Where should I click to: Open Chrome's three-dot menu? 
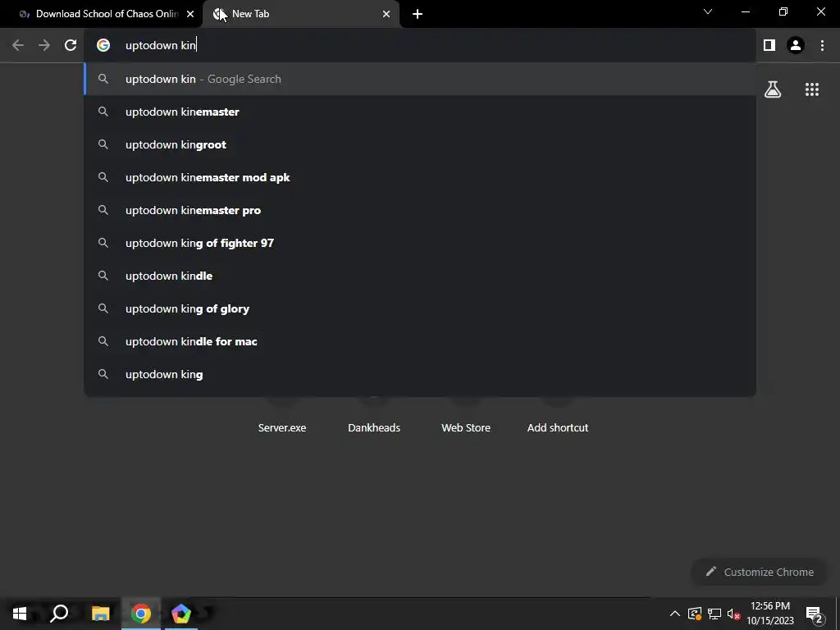tap(822, 45)
